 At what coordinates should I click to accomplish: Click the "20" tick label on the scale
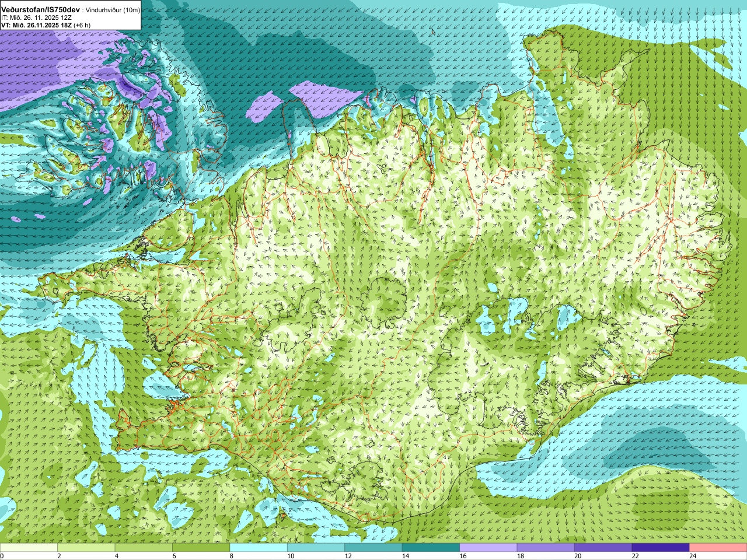pos(577,556)
